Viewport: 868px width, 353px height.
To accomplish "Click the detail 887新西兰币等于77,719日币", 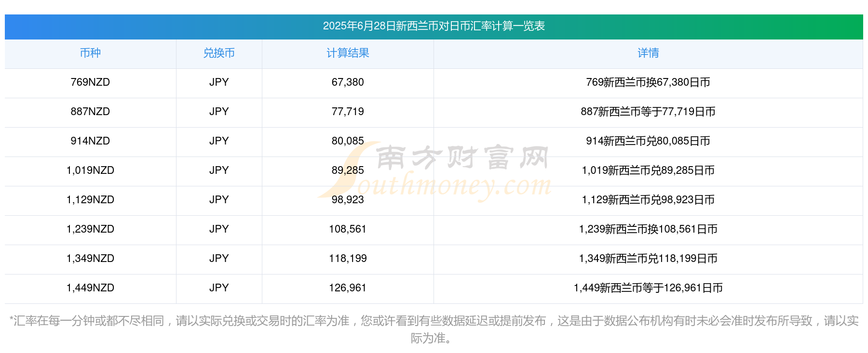I will click(x=648, y=112).
